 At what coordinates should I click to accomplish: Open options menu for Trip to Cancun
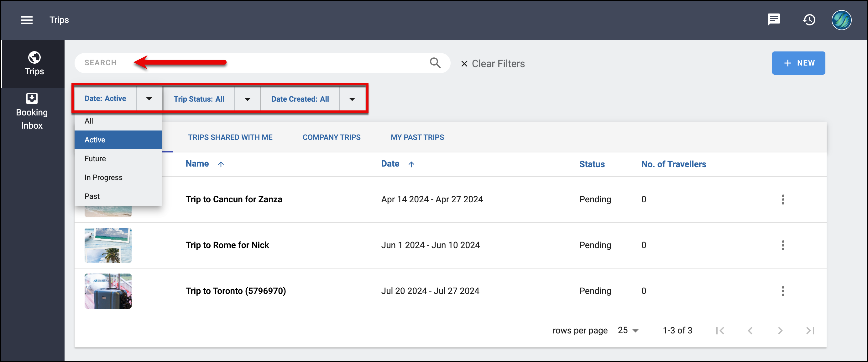pyautogui.click(x=783, y=200)
